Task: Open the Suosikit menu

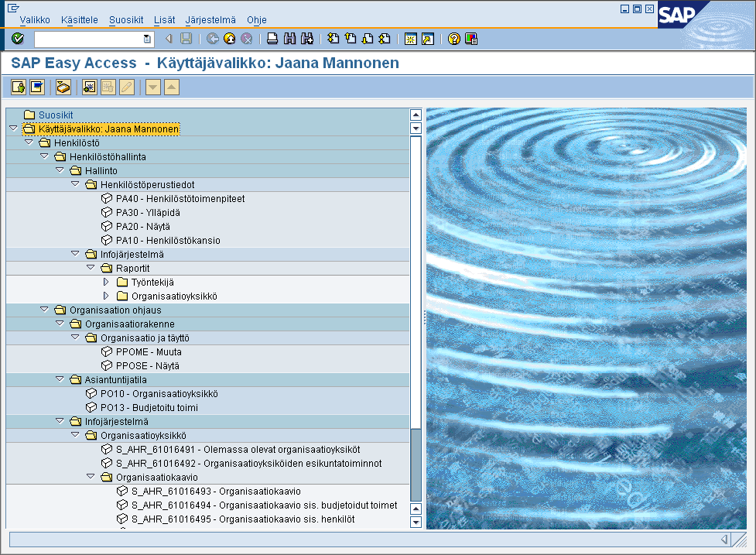Action: (126, 20)
